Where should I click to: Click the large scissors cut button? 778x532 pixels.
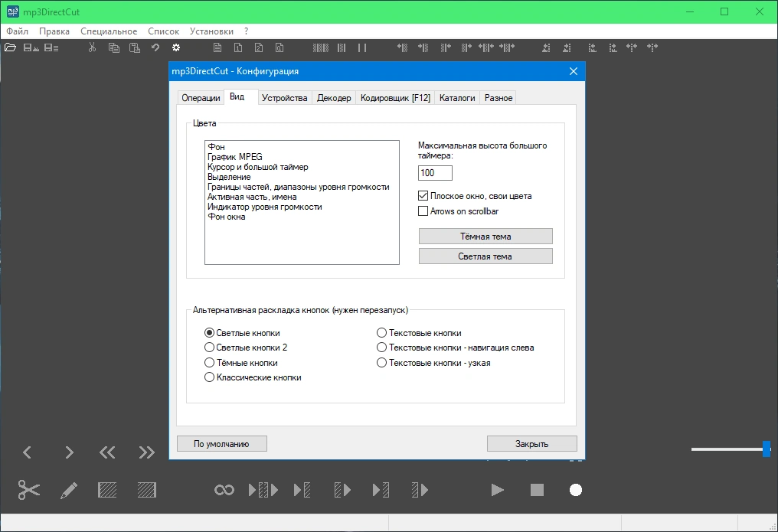coord(29,490)
